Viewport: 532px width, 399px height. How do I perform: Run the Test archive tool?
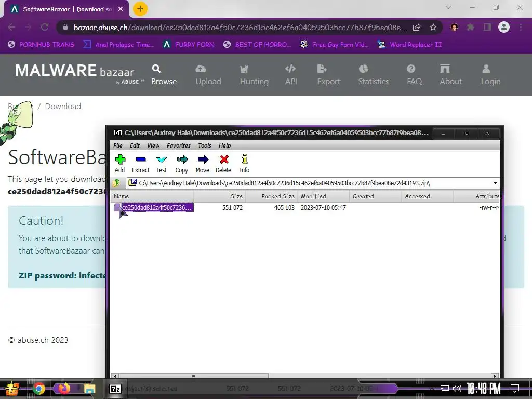click(161, 164)
